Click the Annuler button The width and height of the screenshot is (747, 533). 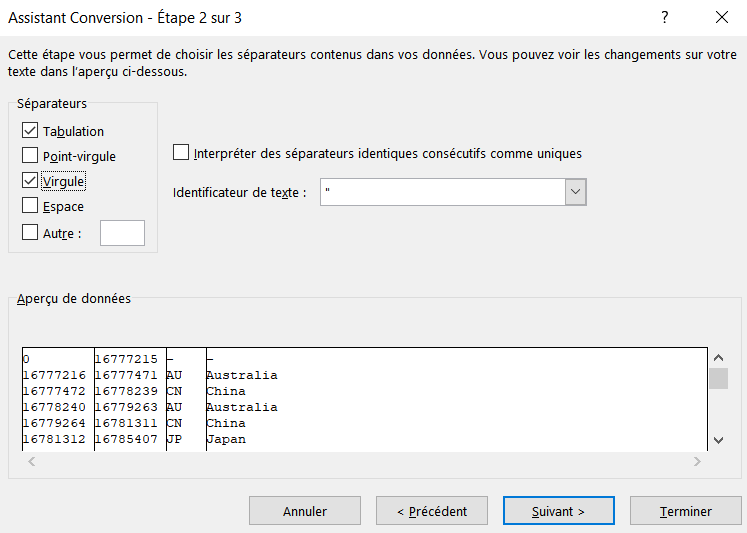click(x=305, y=511)
